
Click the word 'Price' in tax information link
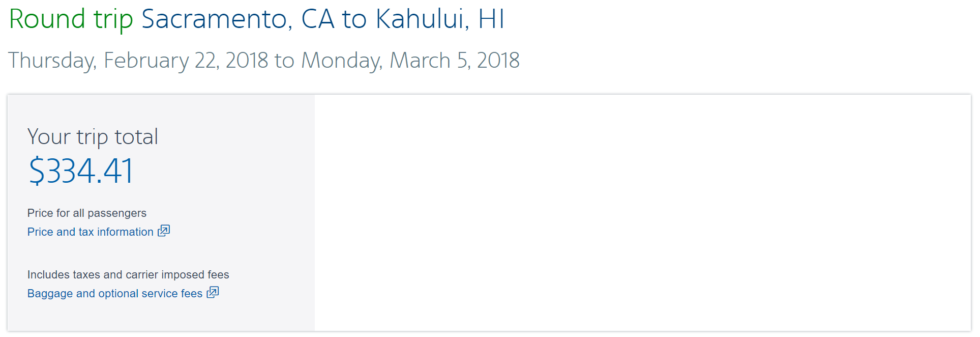tap(40, 232)
